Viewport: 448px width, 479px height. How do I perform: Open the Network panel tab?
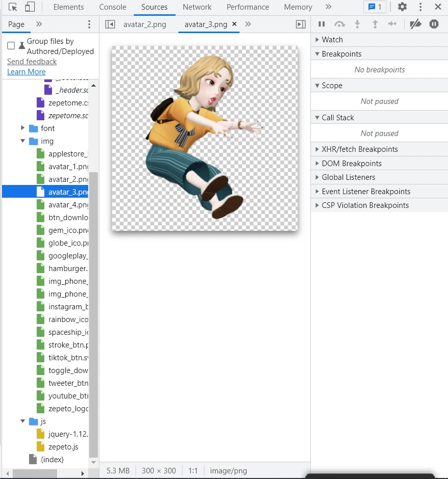(x=197, y=7)
